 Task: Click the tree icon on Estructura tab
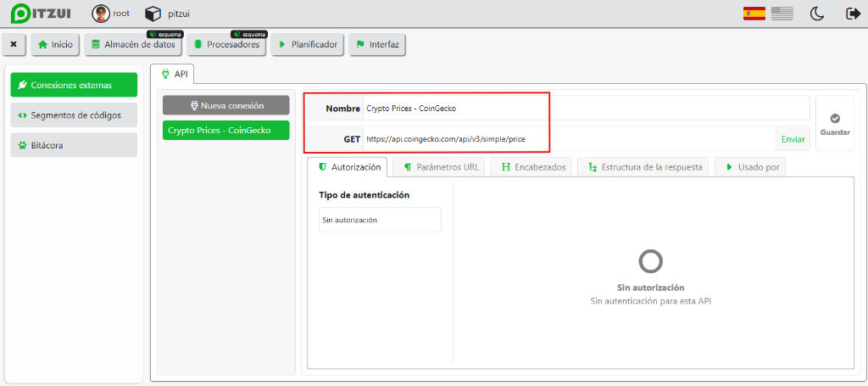(593, 166)
